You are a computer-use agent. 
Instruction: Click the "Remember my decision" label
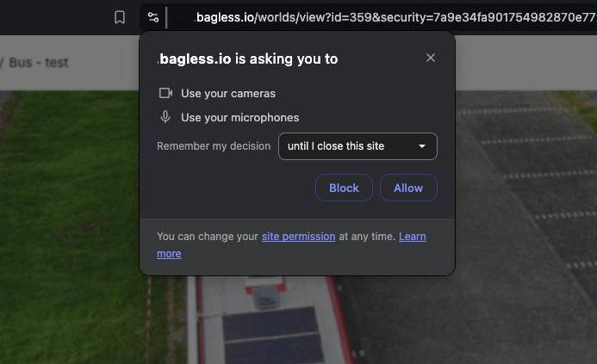[x=214, y=146]
